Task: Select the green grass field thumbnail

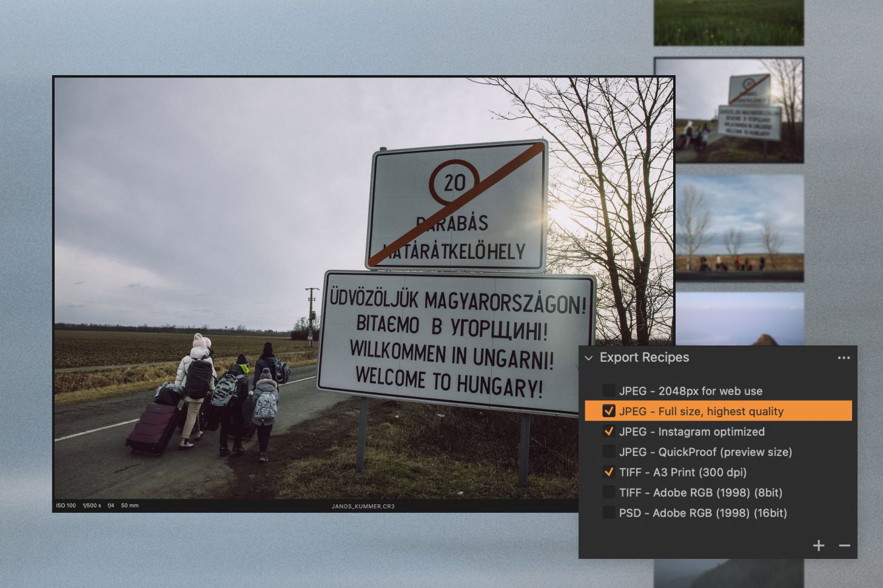Action: [728, 22]
